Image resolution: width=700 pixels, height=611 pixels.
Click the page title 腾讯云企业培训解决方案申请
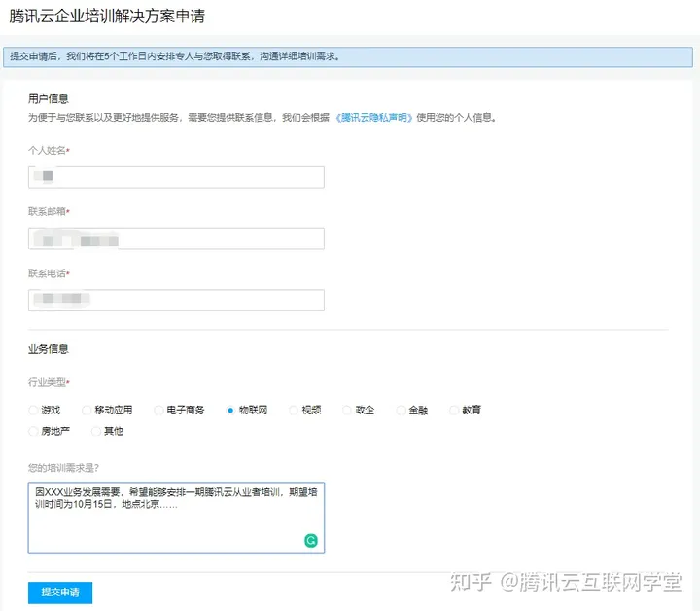[107, 17]
